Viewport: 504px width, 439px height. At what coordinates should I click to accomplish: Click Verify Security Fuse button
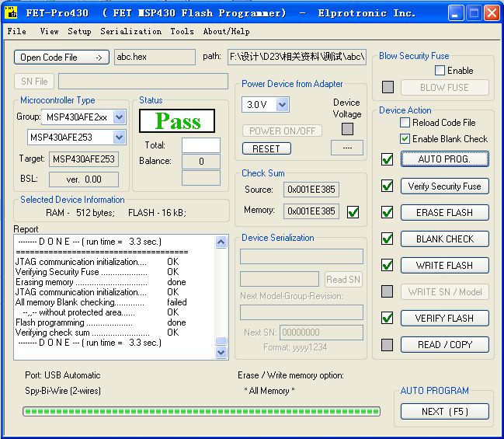point(445,186)
